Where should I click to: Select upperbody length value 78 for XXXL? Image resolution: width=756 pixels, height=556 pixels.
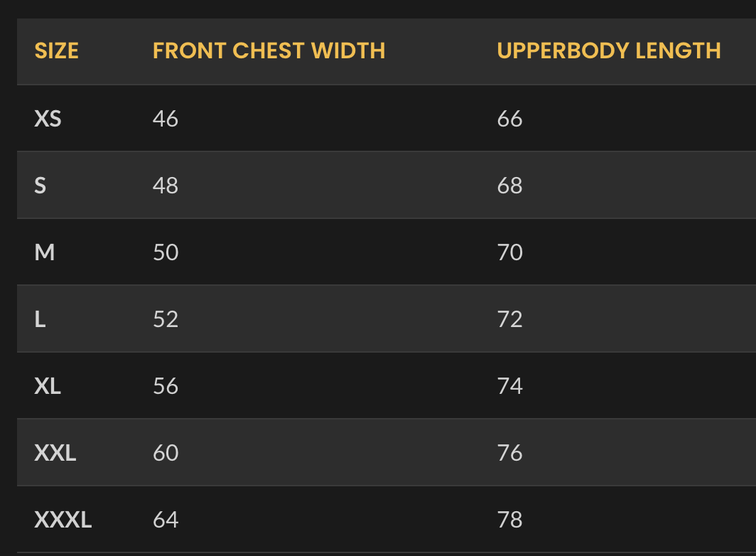pyautogui.click(x=509, y=520)
